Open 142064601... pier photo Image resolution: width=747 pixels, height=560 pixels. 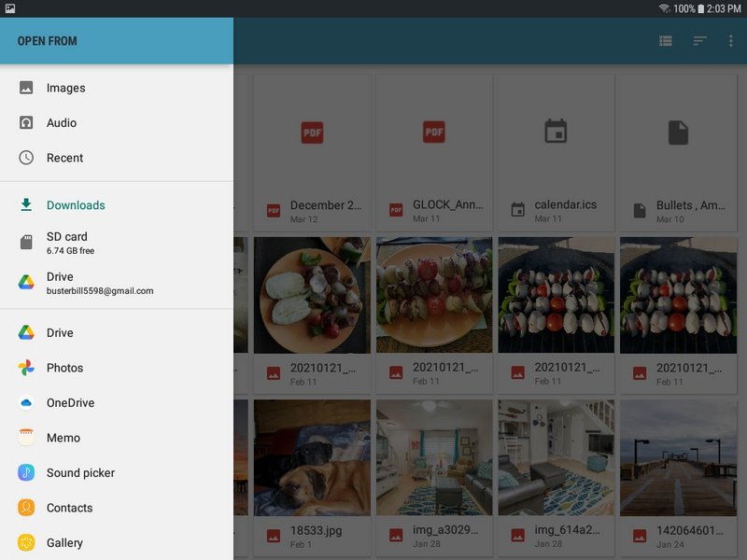[679, 478]
